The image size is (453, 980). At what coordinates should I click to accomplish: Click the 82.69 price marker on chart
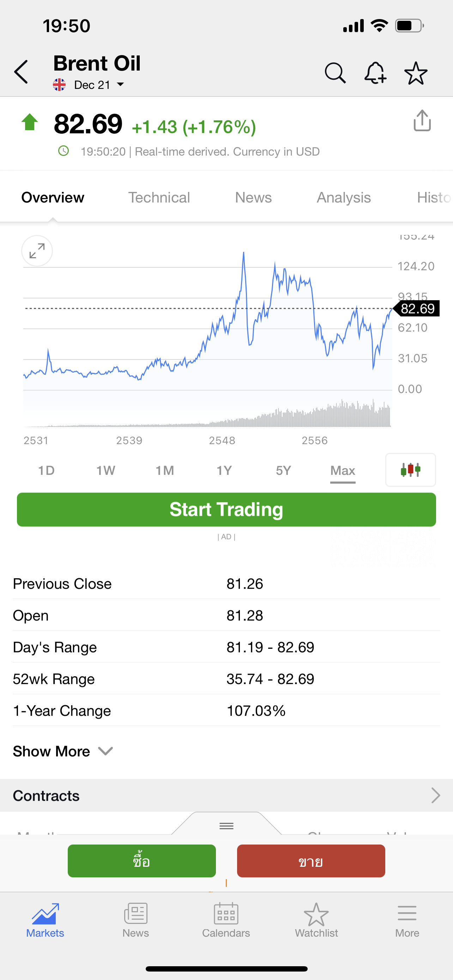pos(417,309)
